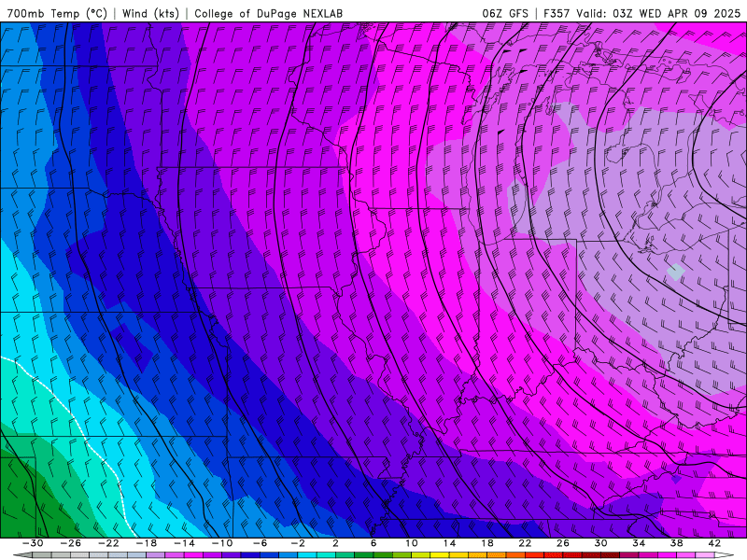
Task: Click the leftmost gray swatch of color scale
Action: click(x=42, y=555)
